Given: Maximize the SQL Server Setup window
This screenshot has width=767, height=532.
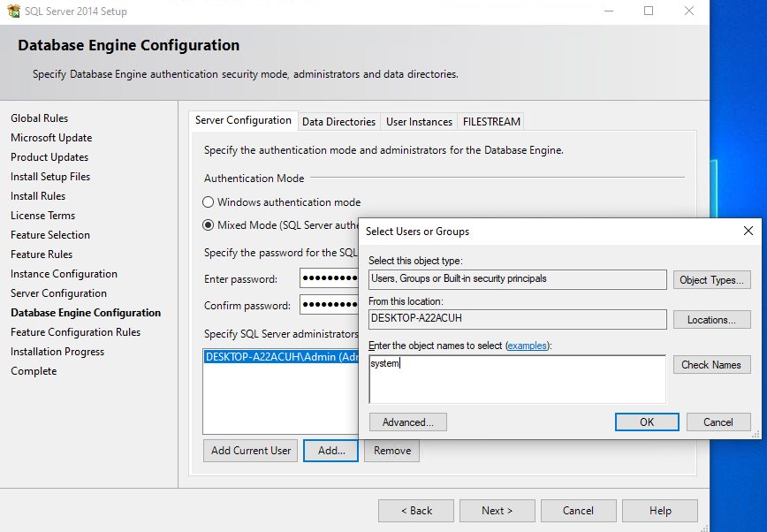Looking at the screenshot, I should click(649, 11).
